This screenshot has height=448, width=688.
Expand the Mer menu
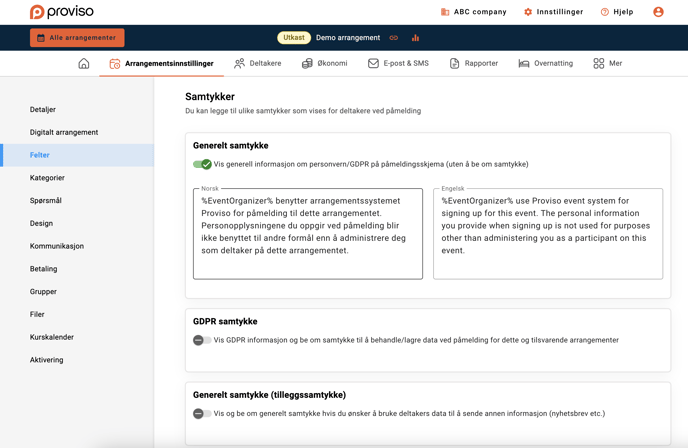click(607, 63)
